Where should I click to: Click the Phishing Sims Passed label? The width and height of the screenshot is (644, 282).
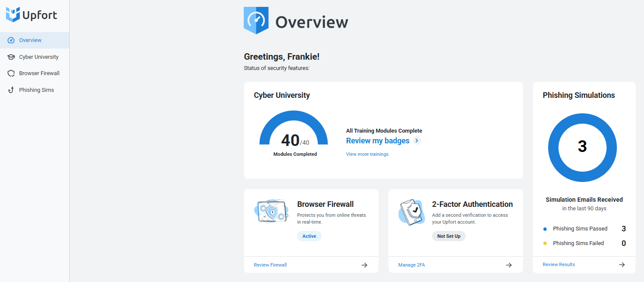[580, 229]
